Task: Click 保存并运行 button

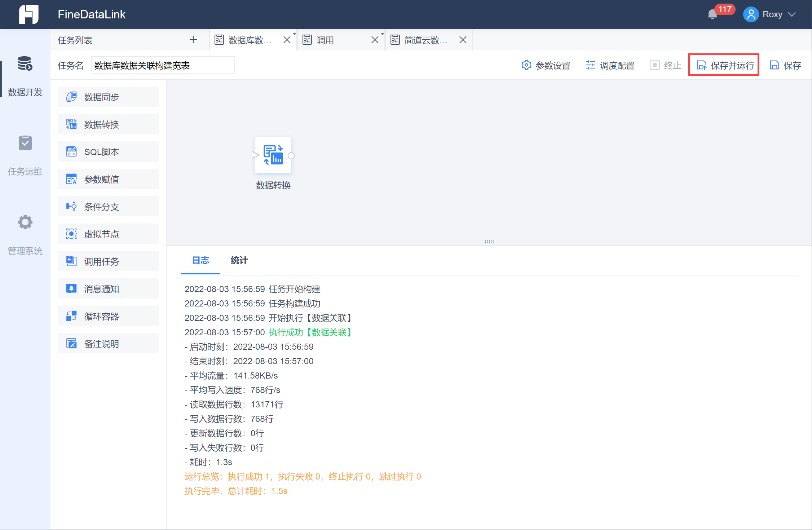Action: pyautogui.click(x=724, y=65)
